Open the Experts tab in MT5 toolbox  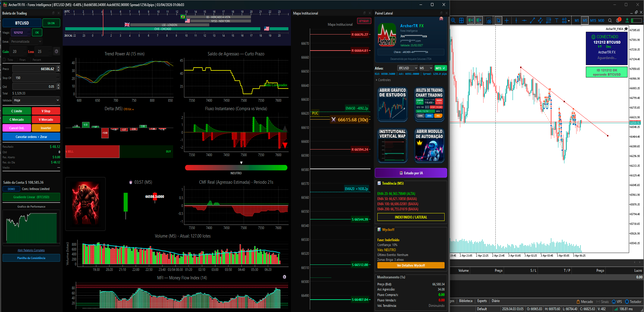[482, 301]
